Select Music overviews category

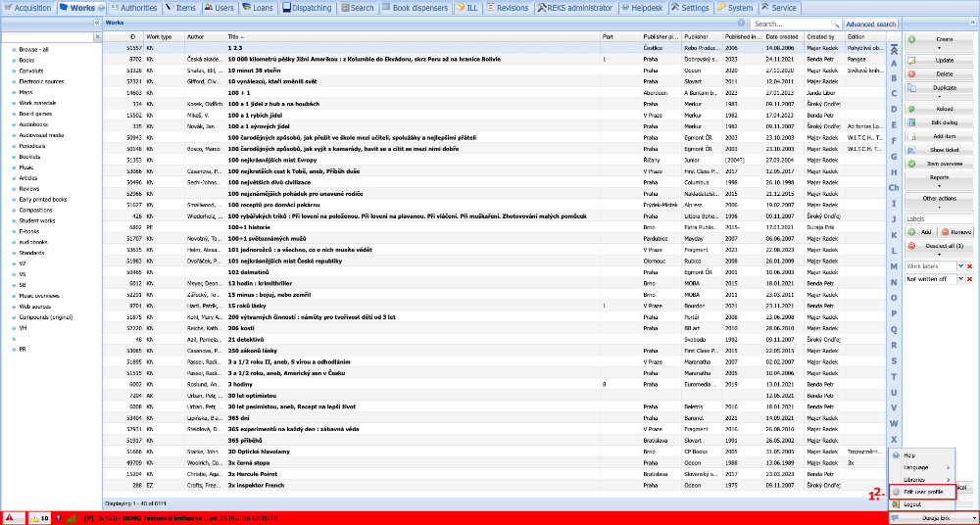tap(39, 296)
